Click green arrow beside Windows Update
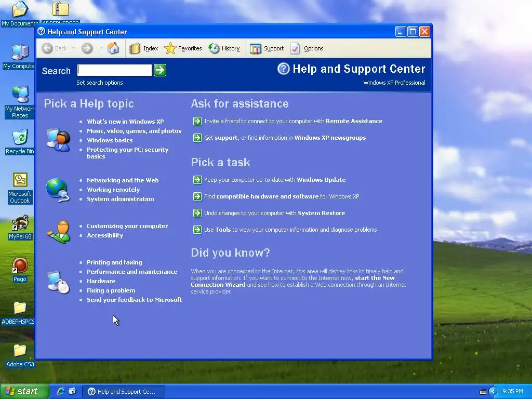 point(197,180)
